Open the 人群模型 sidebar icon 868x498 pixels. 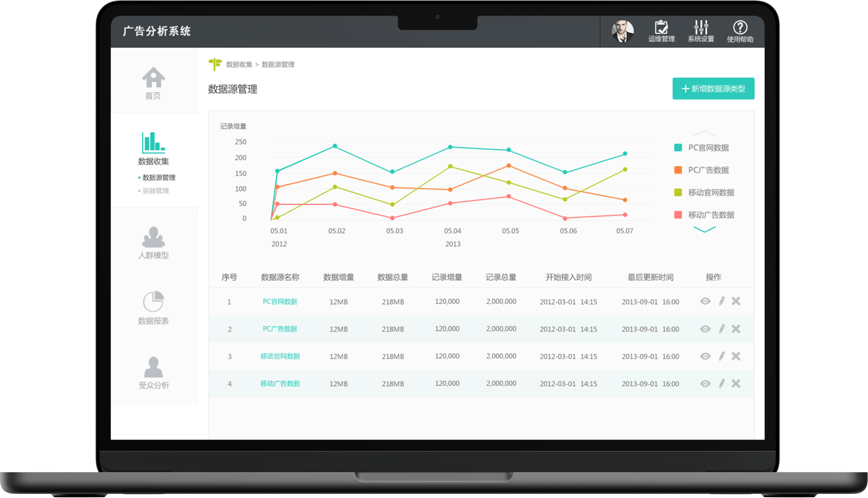(x=153, y=238)
